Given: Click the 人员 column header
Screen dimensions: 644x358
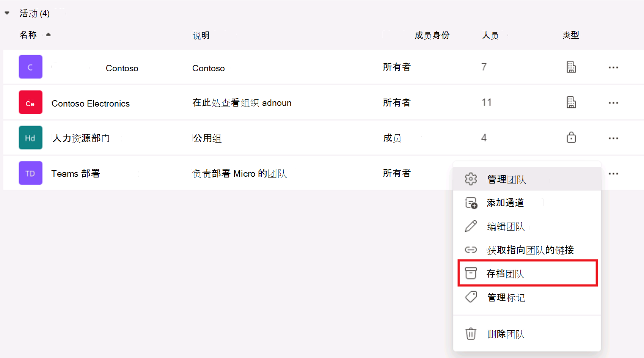Looking at the screenshot, I should coord(490,35).
